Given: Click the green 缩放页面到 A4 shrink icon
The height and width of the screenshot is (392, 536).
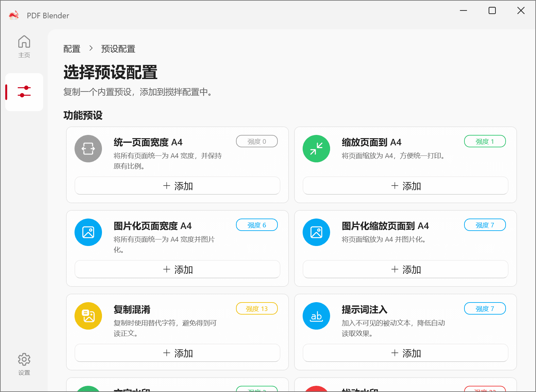Looking at the screenshot, I should [316, 149].
